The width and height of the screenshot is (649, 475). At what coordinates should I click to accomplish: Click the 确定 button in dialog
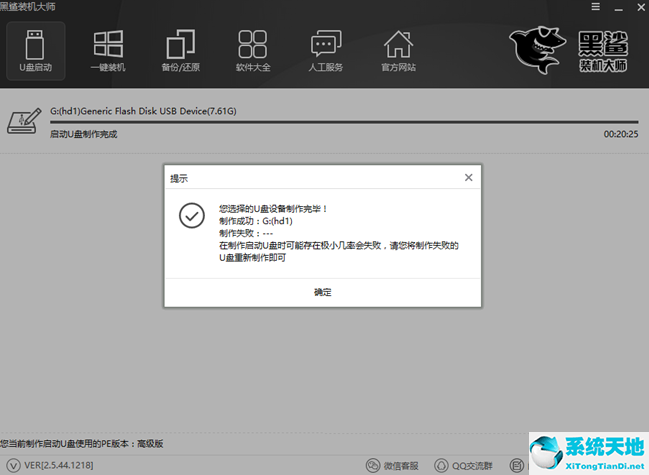pyautogui.click(x=323, y=292)
